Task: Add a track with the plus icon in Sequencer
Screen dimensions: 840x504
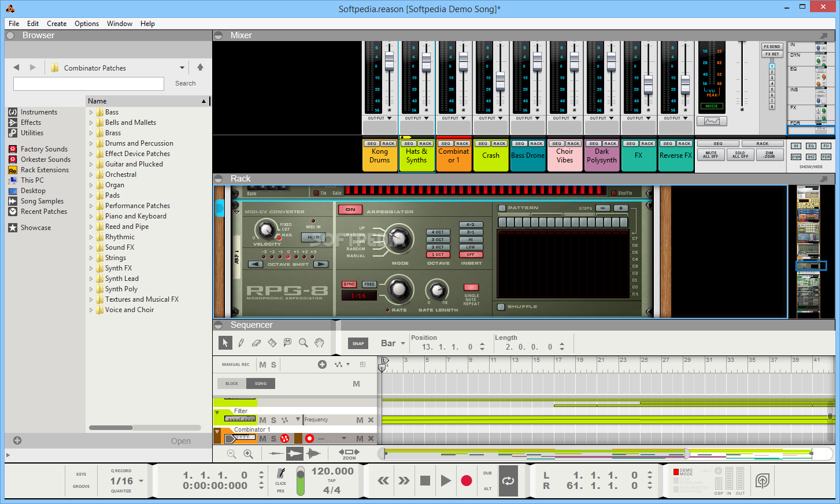Action: pos(323,364)
